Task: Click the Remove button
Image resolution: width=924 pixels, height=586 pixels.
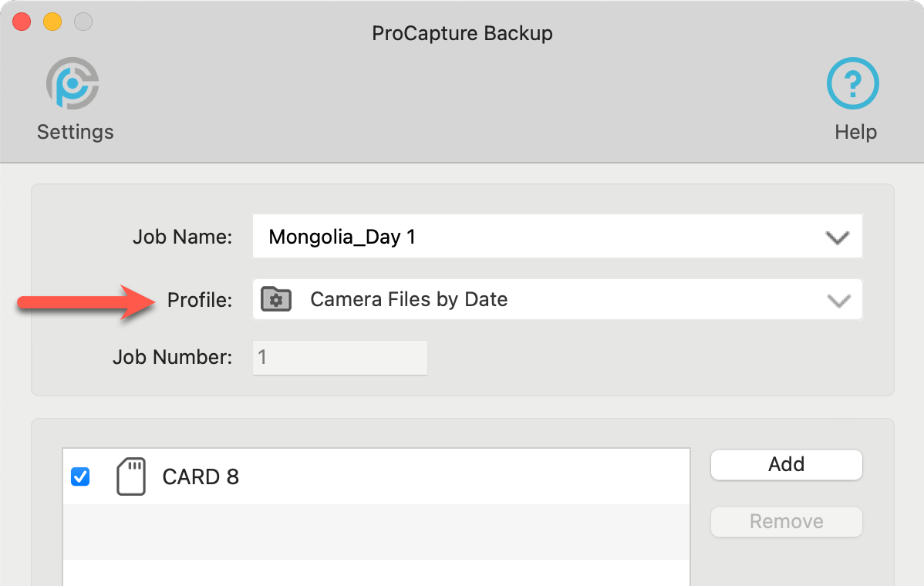Action: 786,522
